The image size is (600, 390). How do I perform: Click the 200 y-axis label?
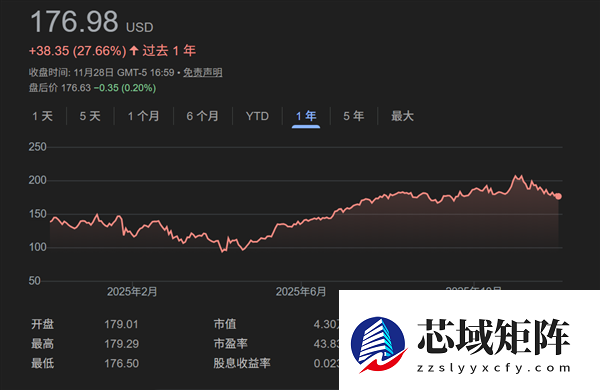[x=38, y=180]
